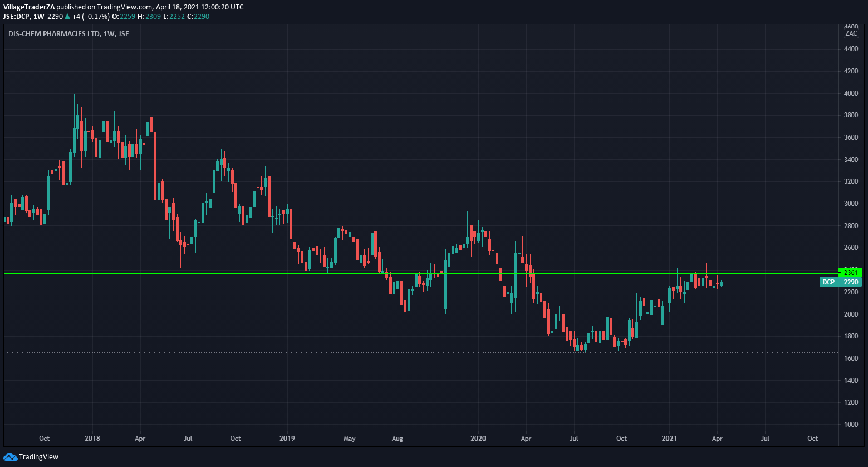The image size is (868, 467).
Task: Click the 2018 label on time axis
Action: [x=92, y=439]
